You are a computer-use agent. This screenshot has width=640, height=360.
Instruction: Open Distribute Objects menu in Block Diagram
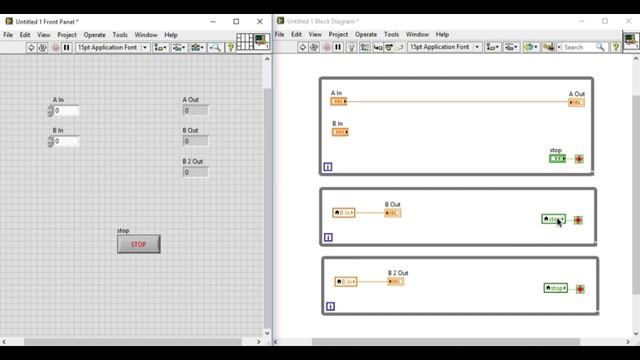511,47
